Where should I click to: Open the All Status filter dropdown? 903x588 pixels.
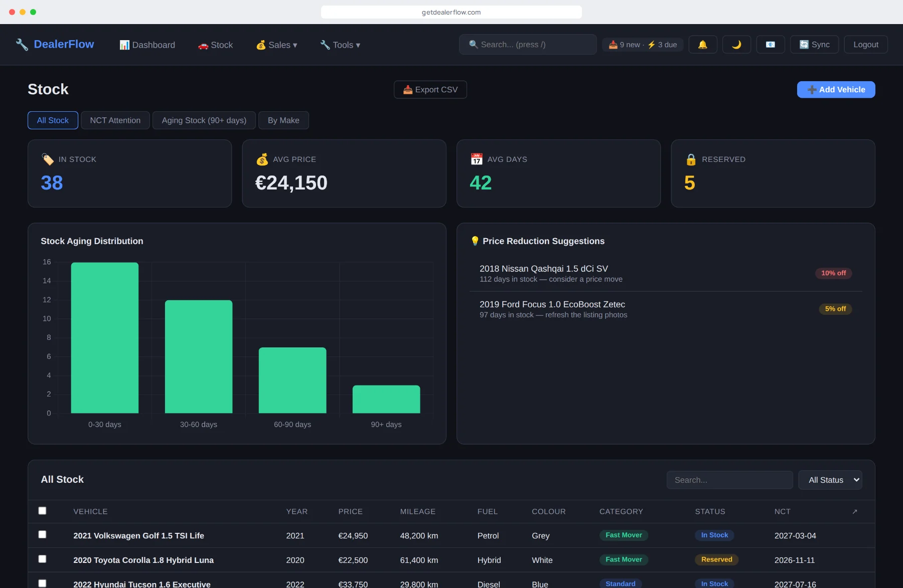[830, 480]
